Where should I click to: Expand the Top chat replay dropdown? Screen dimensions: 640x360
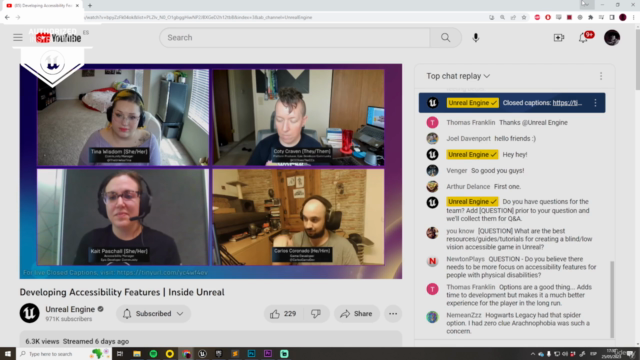(458, 76)
